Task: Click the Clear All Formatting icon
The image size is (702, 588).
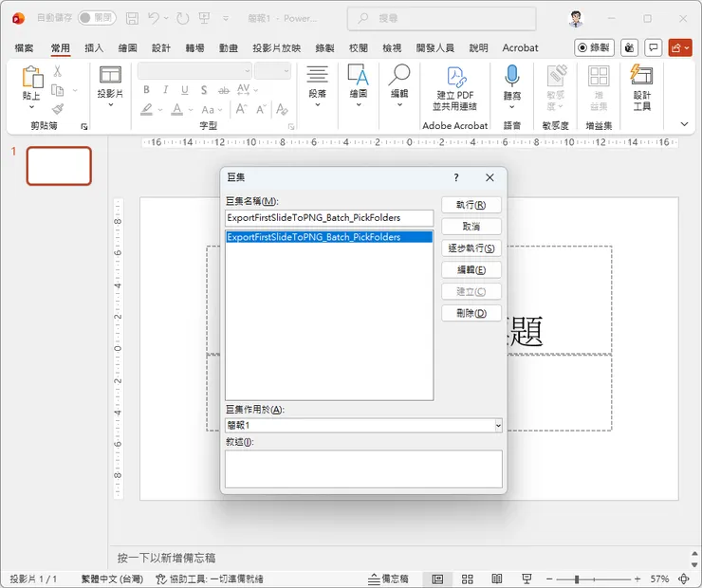Action: pos(282,109)
